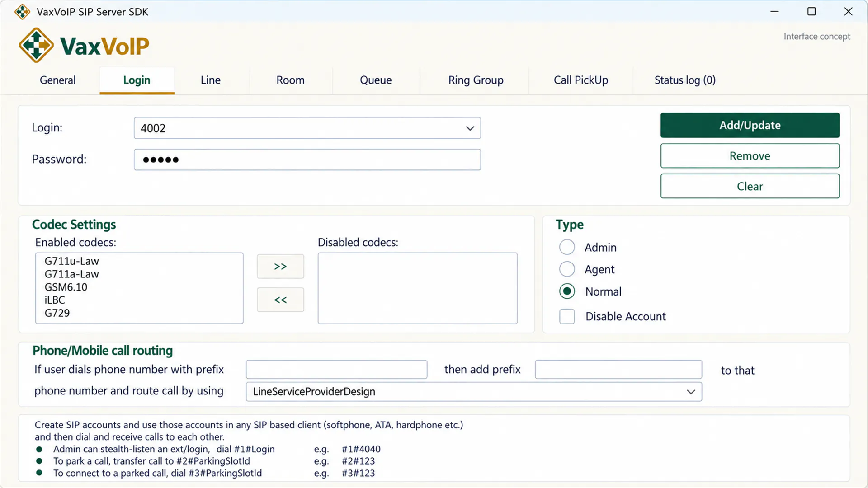Click the dialed phone prefix field

336,370
